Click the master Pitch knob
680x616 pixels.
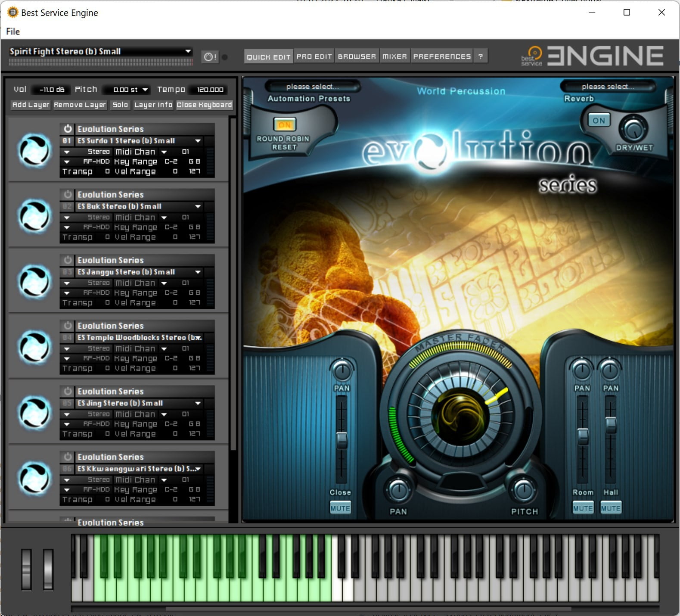click(x=524, y=490)
